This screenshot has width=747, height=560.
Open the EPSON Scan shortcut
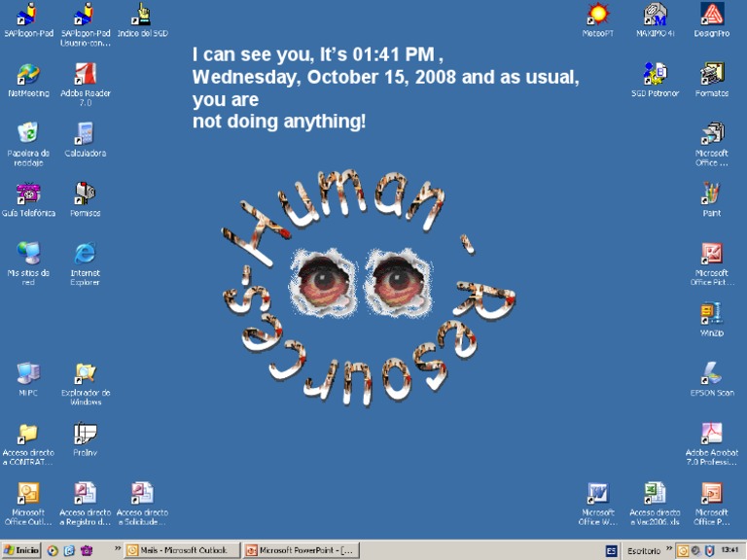712,379
